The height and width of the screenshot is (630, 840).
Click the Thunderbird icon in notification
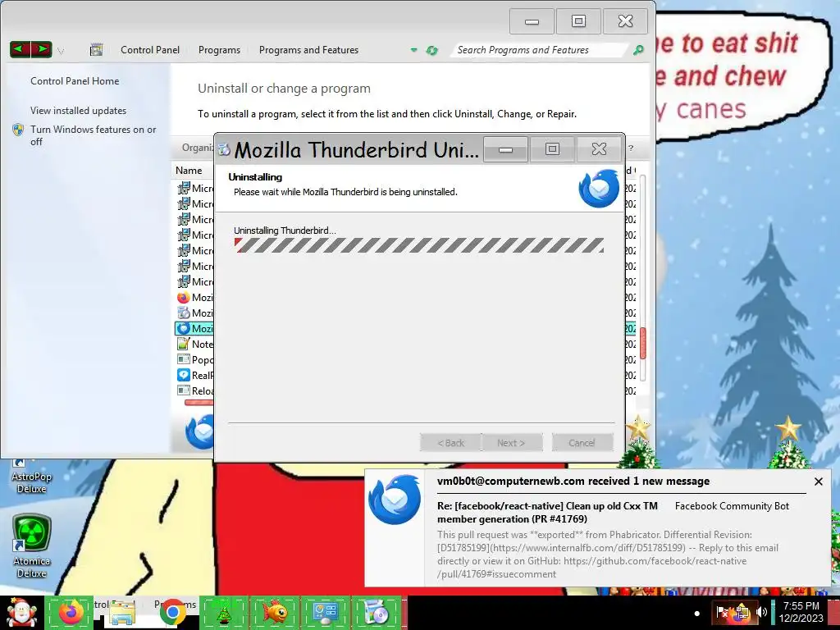click(395, 500)
